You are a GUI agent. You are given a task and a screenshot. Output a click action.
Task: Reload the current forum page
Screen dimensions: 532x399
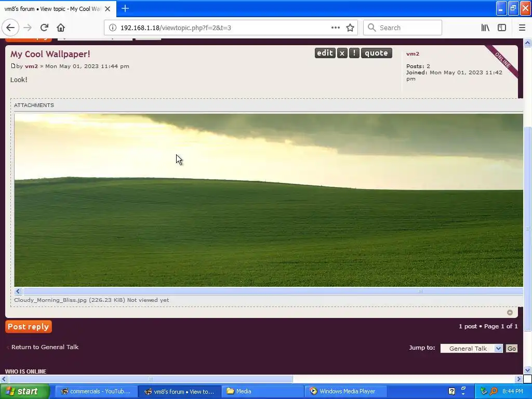point(44,28)
